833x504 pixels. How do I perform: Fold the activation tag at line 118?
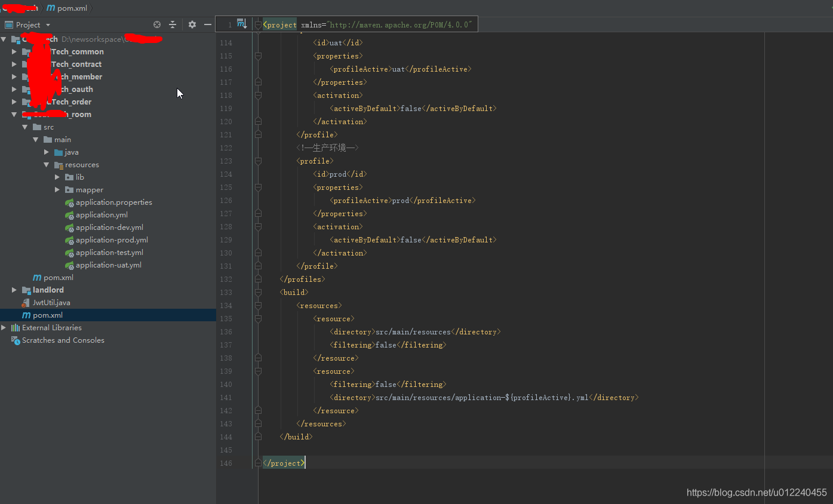pyautogui.click(x=258, y=95)
